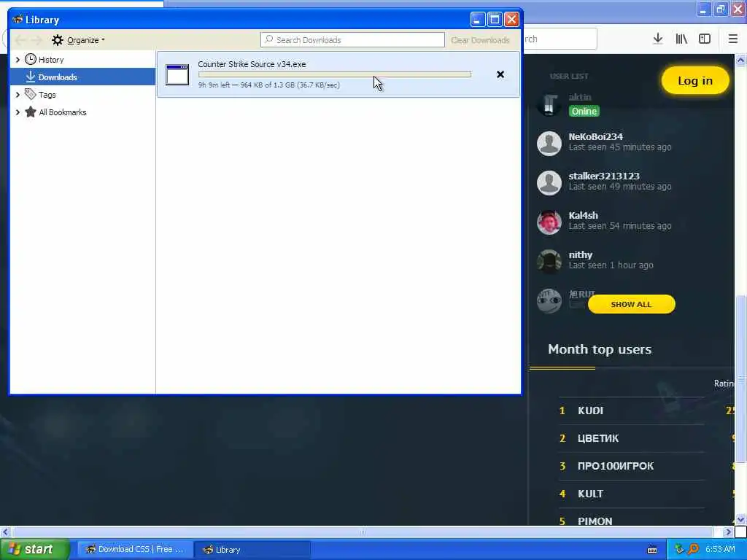
Task: Open the Firefox hamburger menu
Action: point(733,39)
